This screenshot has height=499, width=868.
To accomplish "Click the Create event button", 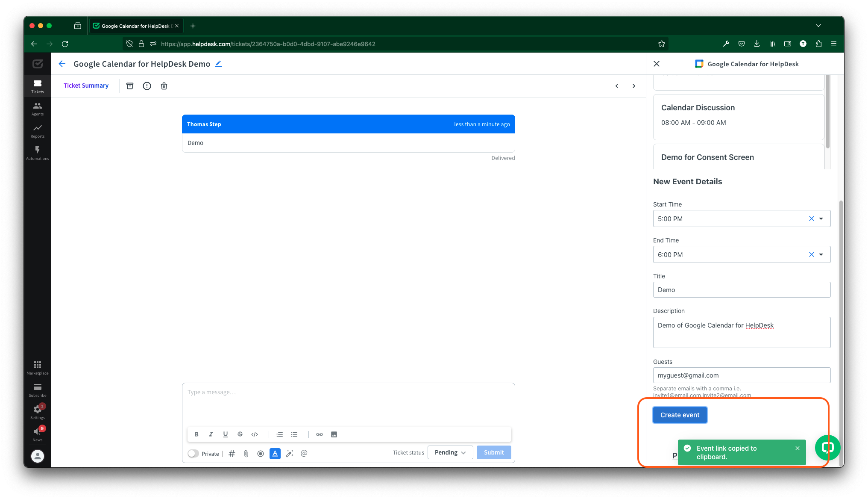I will [680, 415].
